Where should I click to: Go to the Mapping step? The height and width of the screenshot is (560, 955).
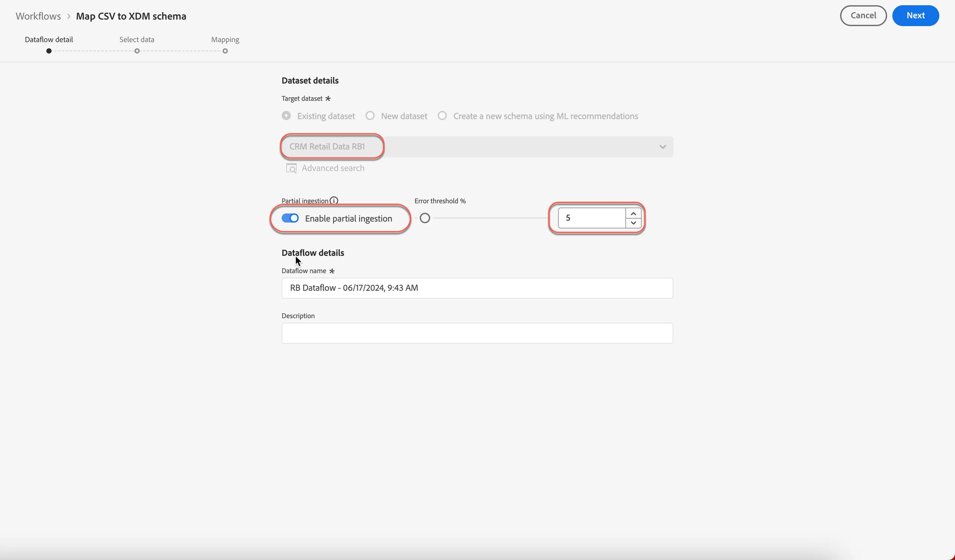pyautogui.click(x=225, y=39)
